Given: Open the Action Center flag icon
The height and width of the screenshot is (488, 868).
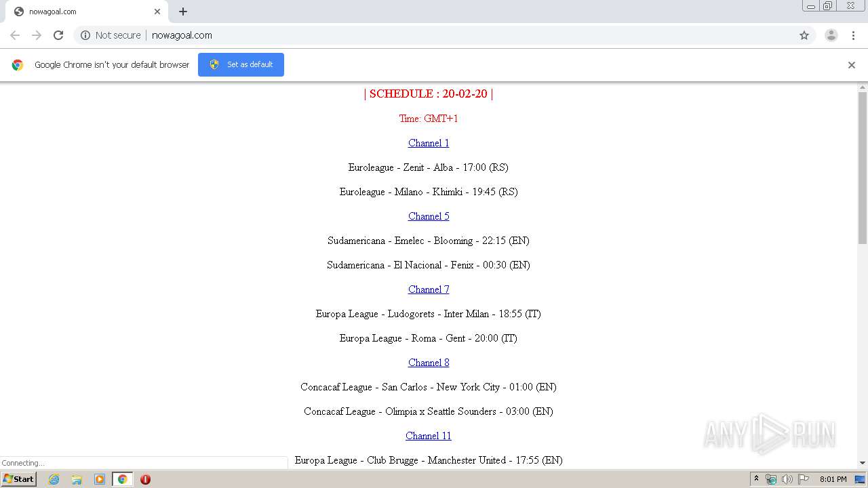Looking at the screenshot, I should point(804,479).
